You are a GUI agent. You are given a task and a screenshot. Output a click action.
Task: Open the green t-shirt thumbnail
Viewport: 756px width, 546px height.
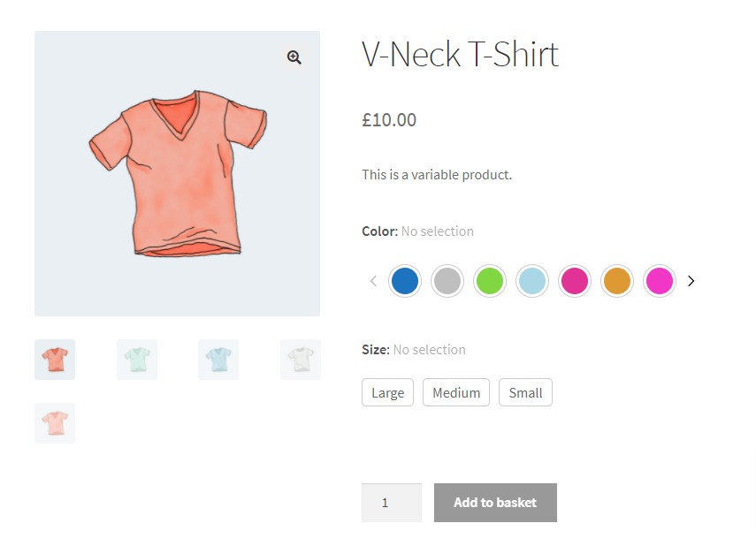(136, 360)
